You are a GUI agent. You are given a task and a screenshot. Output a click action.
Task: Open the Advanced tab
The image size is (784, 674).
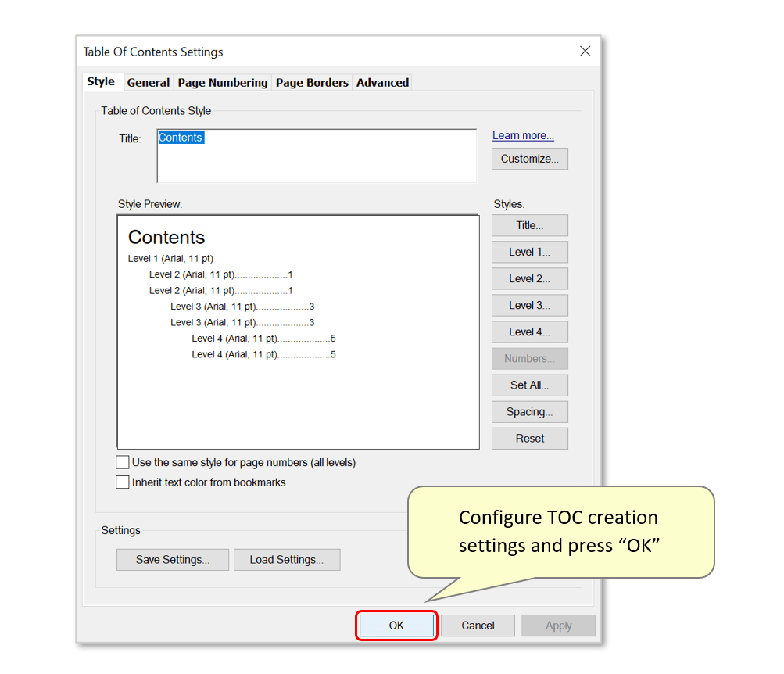pos(382,83)
